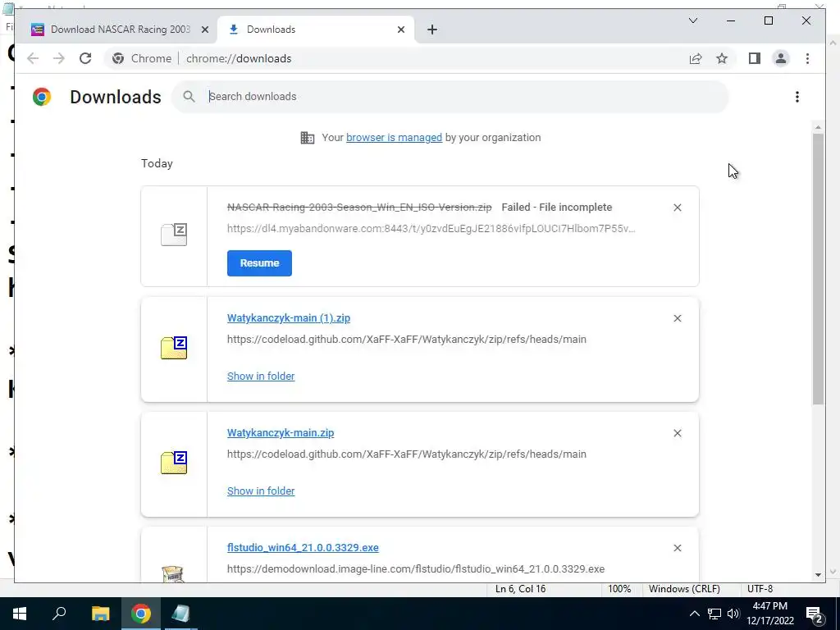840x630 pixels.
Task: Click the taskbar clock showing 4:47 PM
Action: [769, 614]
